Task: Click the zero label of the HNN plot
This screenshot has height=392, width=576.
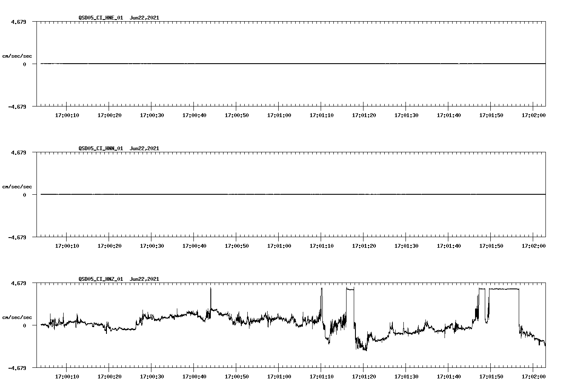Action: (25, 195)
